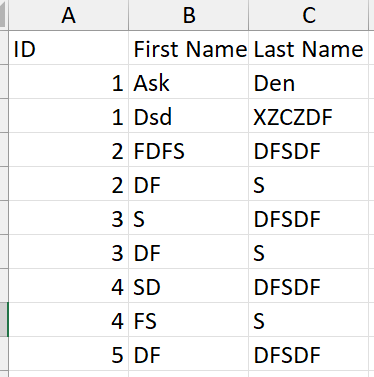The height and width of the screenshot is (377, 374).
Task: Click the Select All corner box
Action: 4,15
